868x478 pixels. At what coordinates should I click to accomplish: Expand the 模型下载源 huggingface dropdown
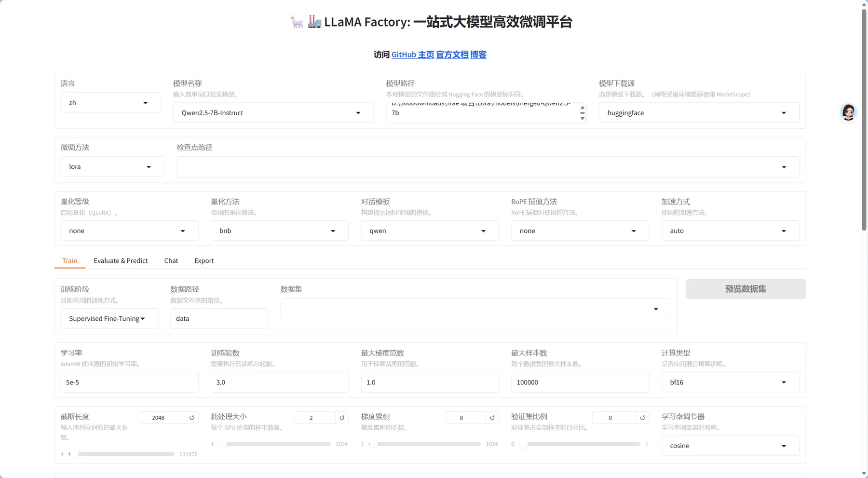pos(699,113)
